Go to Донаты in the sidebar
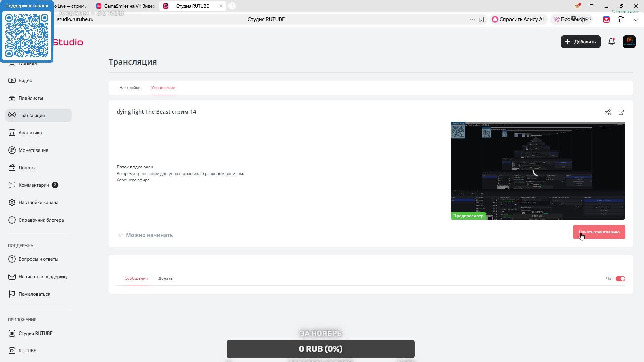Image resolution: width=644 pixels, height=362 pixels. click(x=27, y=168)
